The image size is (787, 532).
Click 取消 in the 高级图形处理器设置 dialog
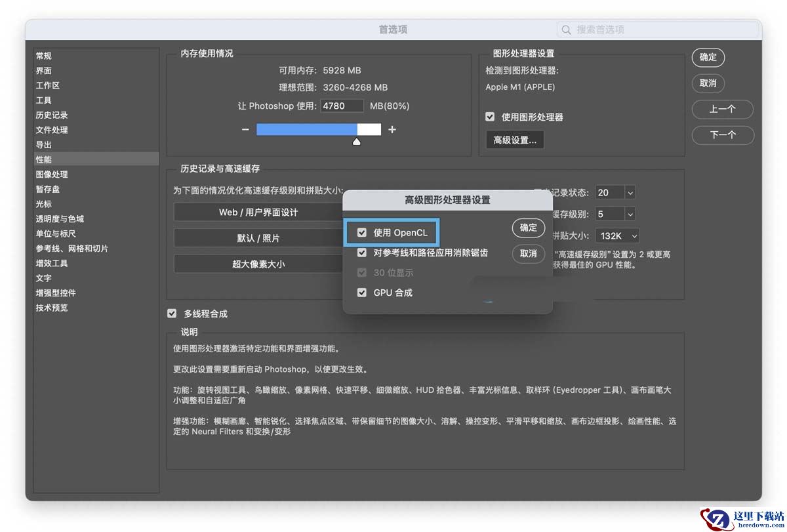pos(529,254)
